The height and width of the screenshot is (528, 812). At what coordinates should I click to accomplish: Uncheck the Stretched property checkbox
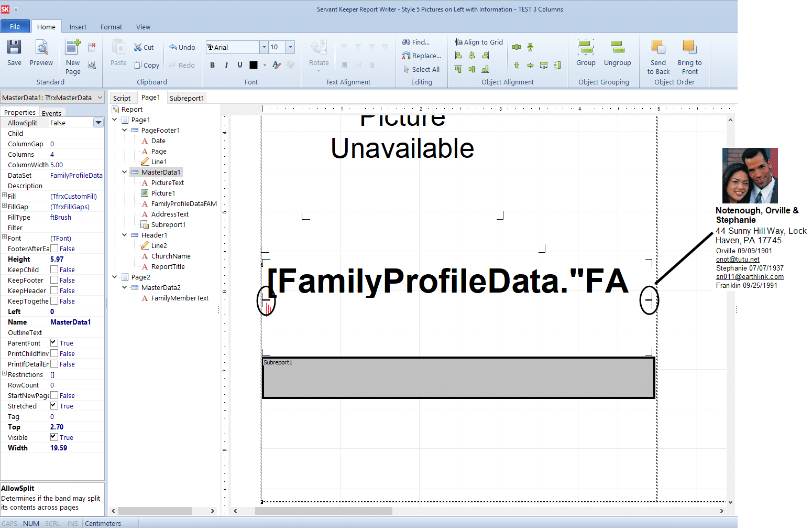click(x=54, y=406)
